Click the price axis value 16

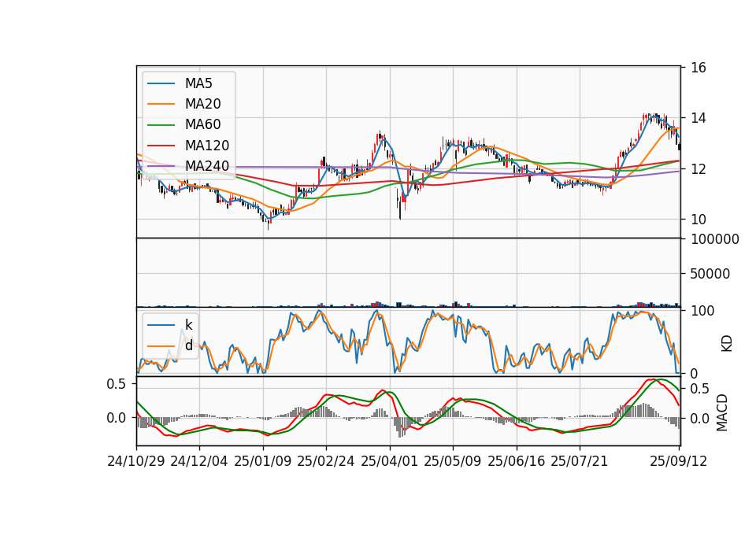[699, 68]
